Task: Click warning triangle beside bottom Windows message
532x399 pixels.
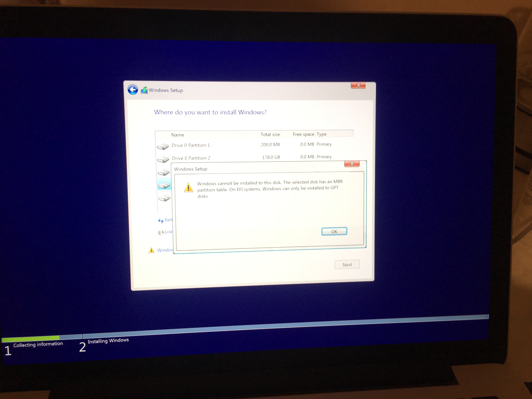Action: (151, 250)
